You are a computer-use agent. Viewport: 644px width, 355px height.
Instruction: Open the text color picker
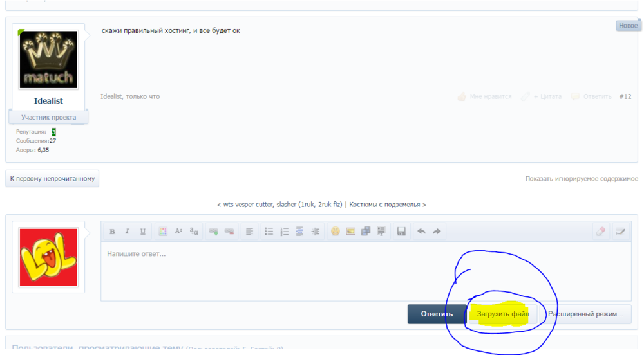(x=163, y=232)
